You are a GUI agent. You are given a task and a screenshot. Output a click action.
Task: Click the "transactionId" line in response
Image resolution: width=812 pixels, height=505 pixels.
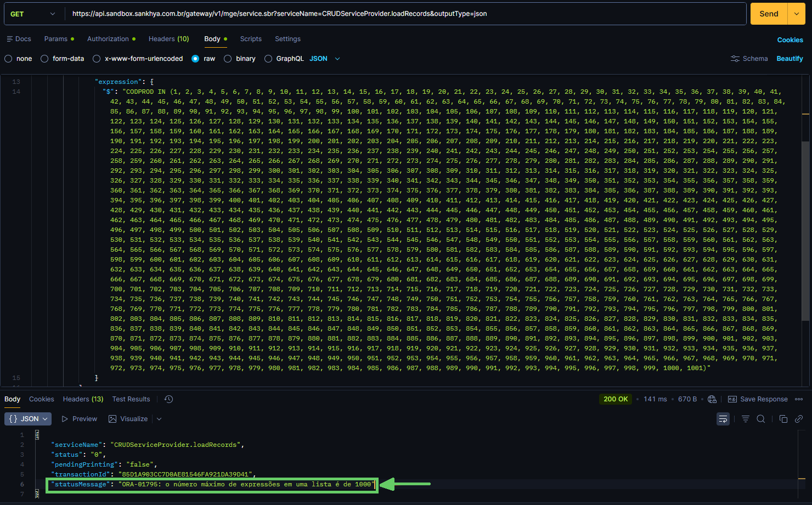click(x=154, y=474)
